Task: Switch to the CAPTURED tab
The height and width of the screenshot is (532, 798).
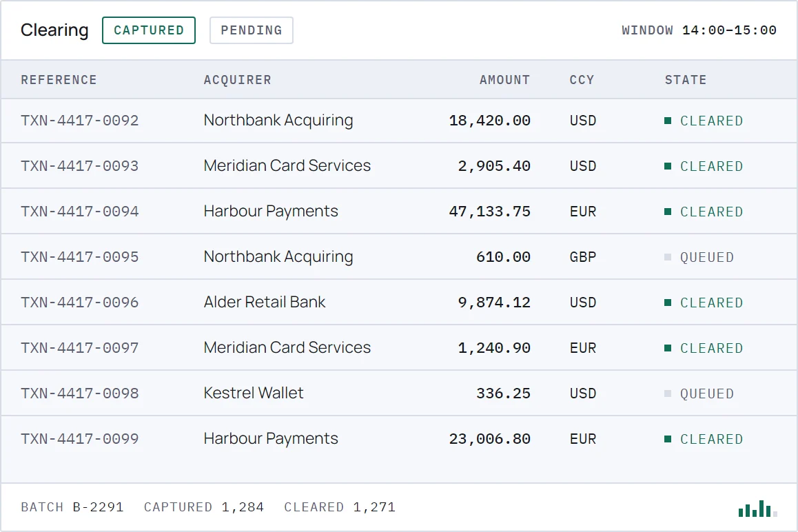Action: [149, 30]
